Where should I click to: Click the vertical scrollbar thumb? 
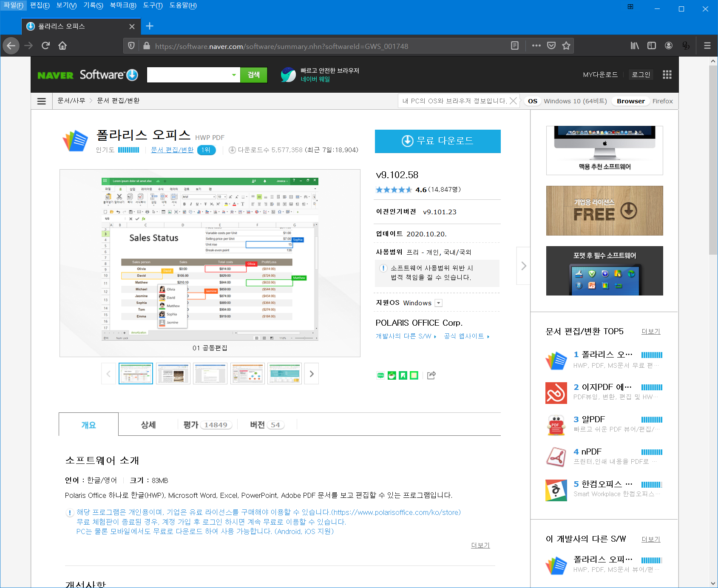click(713, 159)
